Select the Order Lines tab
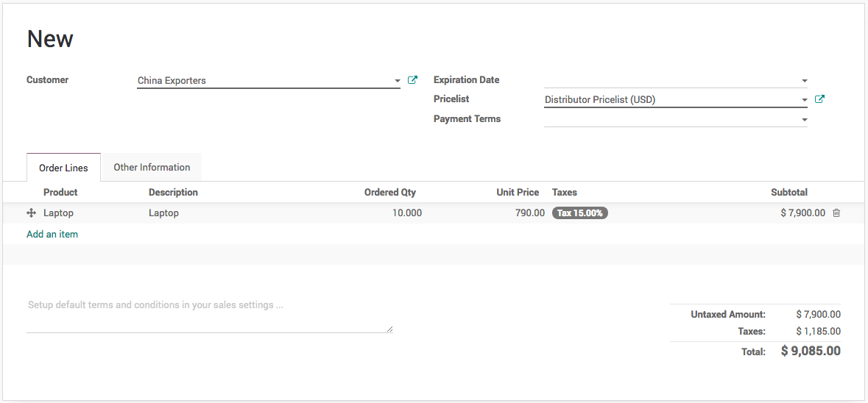Viewport: 868px width, 403px height. (63, 168)
